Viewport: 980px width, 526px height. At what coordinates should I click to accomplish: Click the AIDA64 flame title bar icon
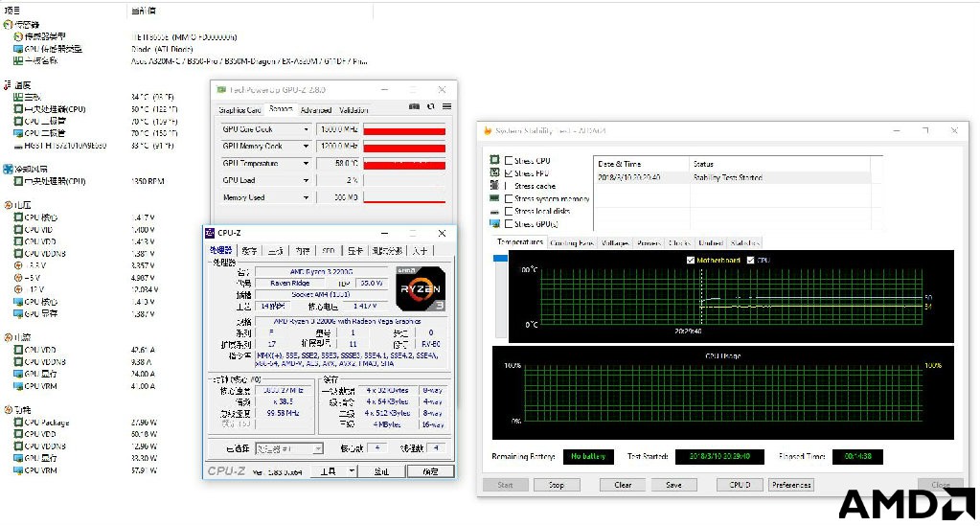(488, 130)
